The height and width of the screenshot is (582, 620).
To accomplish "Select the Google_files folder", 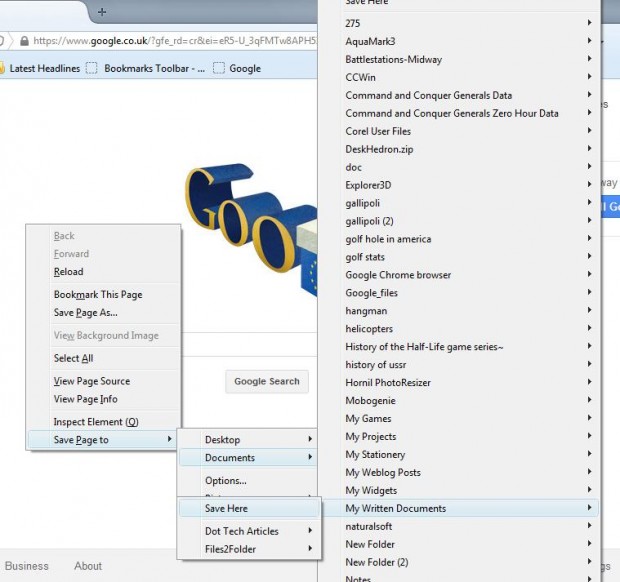I will [x=459, y=293].
